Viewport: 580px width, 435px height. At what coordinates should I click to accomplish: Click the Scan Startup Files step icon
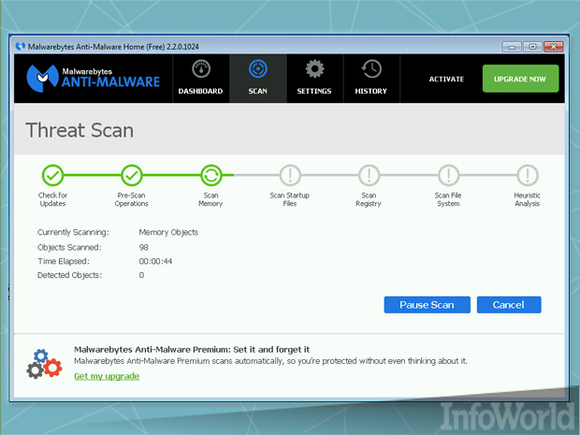pyautogui.click(x=290, y=175)
